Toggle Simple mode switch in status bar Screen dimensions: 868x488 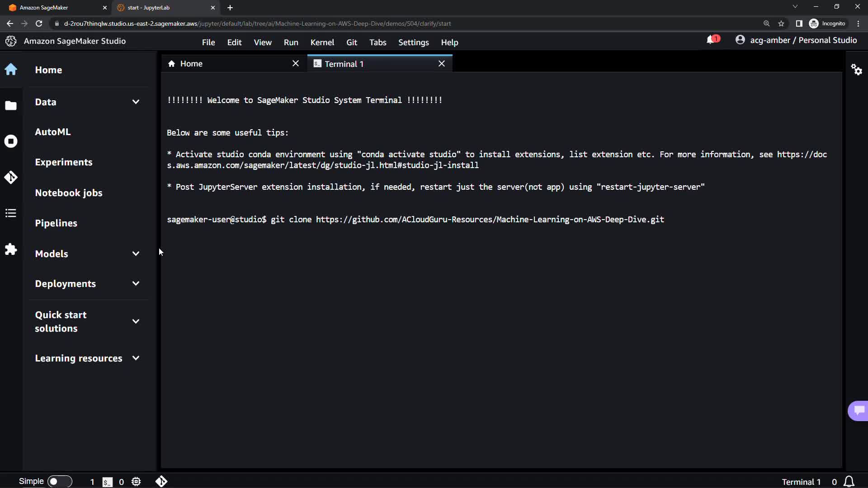coord(60,482)
